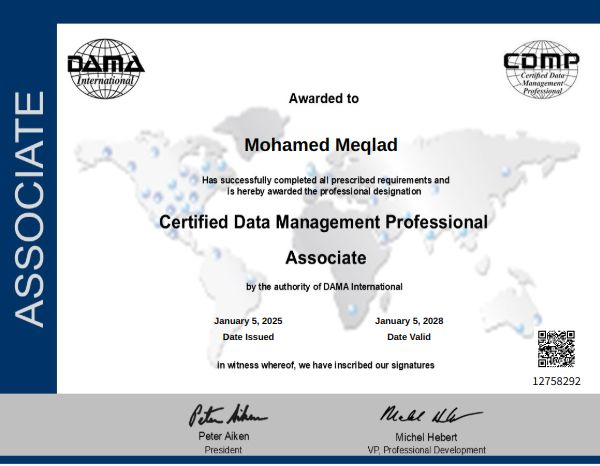This screenshot has height=466, width=600.
Task: Click the "in witness whereof" signature line
Action: [326, 365]
